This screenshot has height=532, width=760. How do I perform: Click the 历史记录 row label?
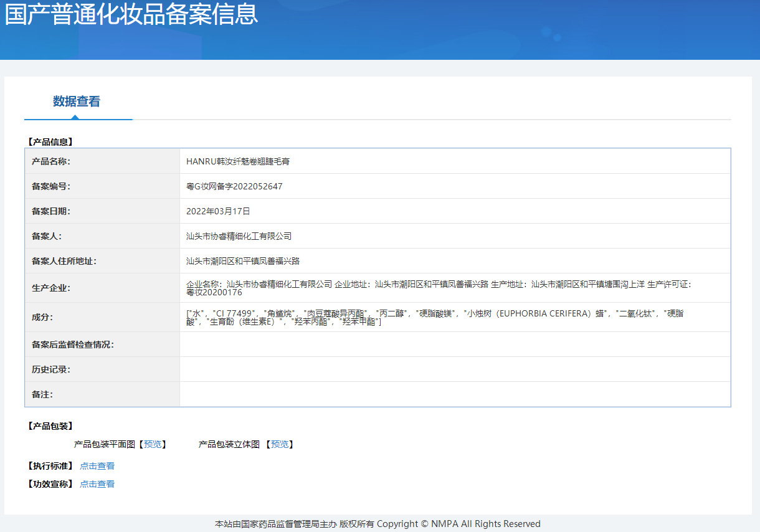click(51, 369)
